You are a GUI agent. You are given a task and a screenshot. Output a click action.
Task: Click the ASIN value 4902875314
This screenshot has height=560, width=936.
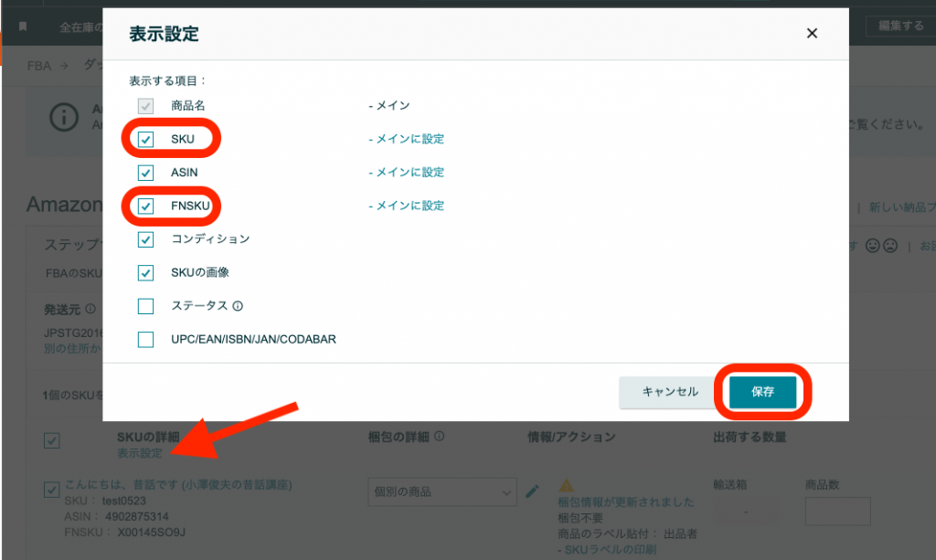(137, 516)
